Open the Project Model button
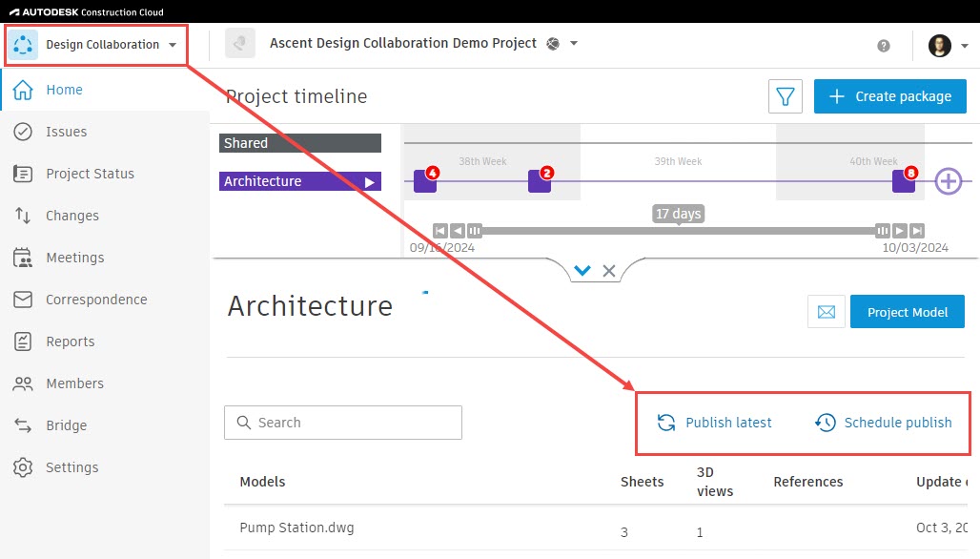Screen dimensions: 980x559 coord(908,311)
